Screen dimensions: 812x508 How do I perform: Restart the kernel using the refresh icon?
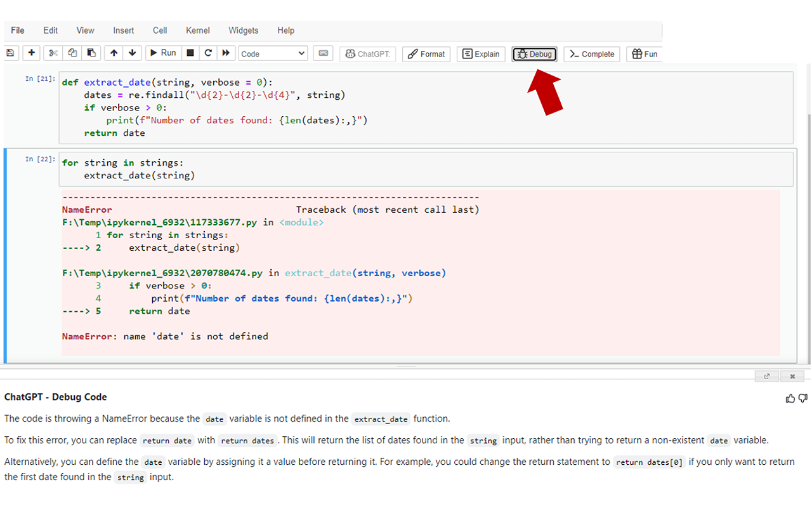[208, 53]
